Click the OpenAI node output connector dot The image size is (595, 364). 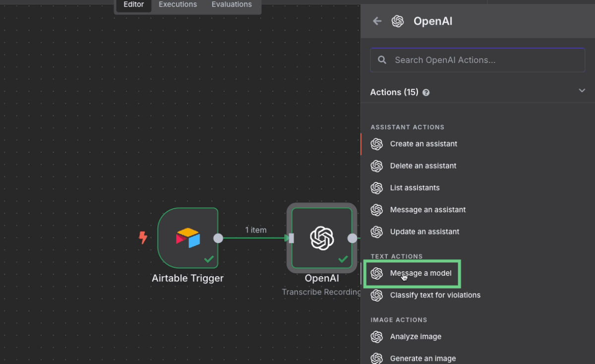point(352,238)
